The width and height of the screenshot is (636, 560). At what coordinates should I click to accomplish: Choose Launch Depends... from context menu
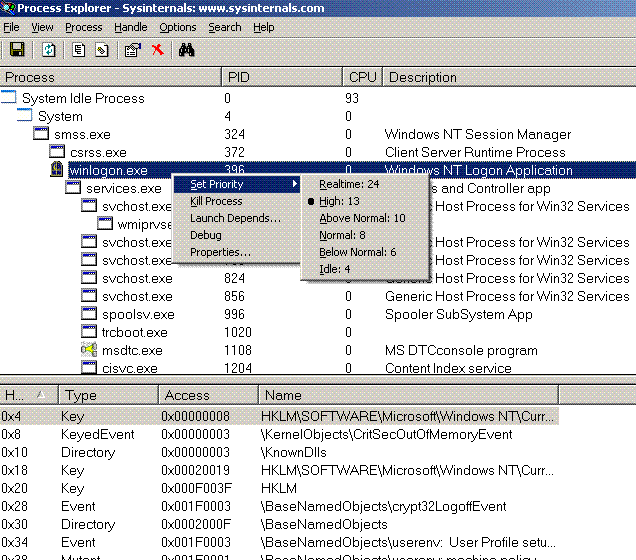point(236,218)
